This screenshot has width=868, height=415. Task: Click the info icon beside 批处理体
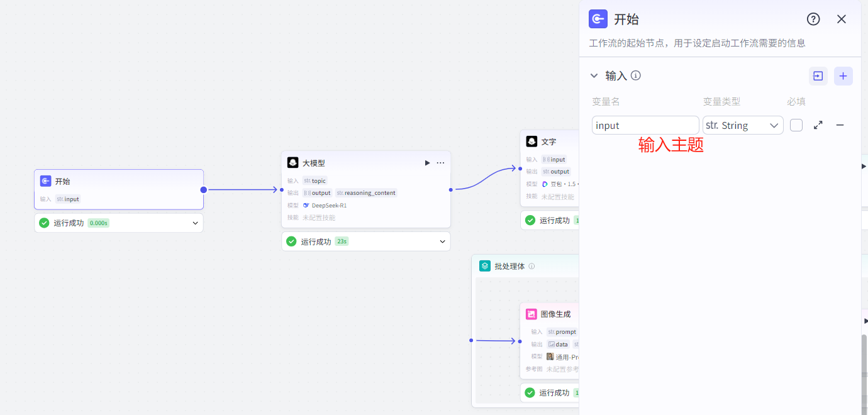click(531, 267)
